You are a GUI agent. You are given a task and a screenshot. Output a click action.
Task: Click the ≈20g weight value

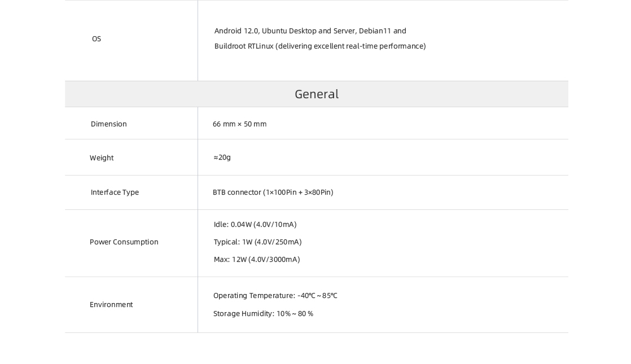222,157
